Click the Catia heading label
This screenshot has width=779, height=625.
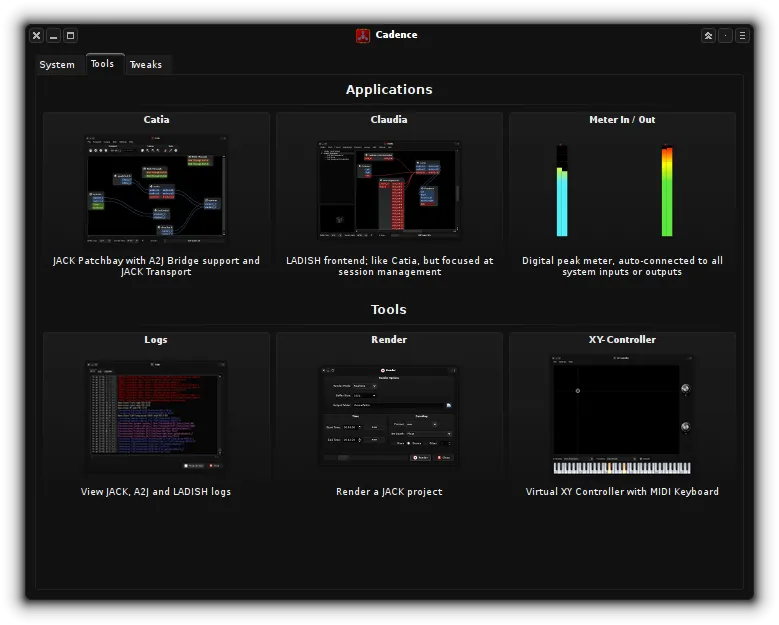156,120
